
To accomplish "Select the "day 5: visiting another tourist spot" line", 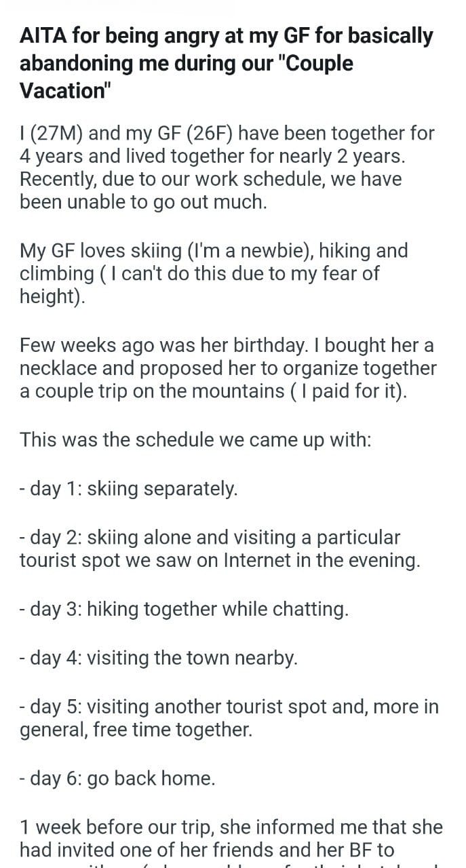I will 229,719.
